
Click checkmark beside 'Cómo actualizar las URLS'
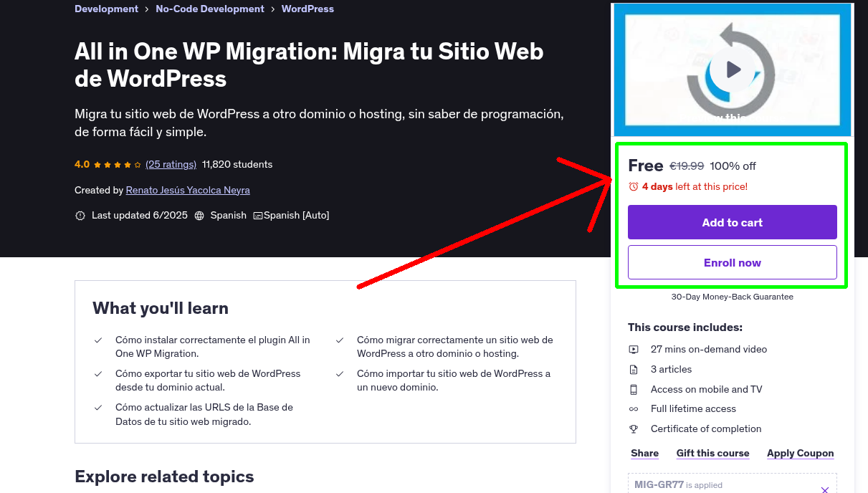tap(98, 408)
